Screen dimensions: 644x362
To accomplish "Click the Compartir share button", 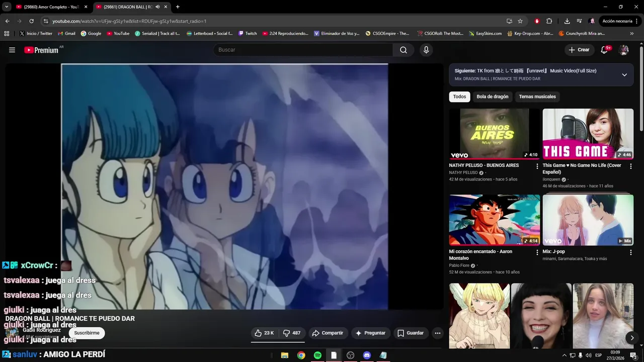I will (327, 333).
